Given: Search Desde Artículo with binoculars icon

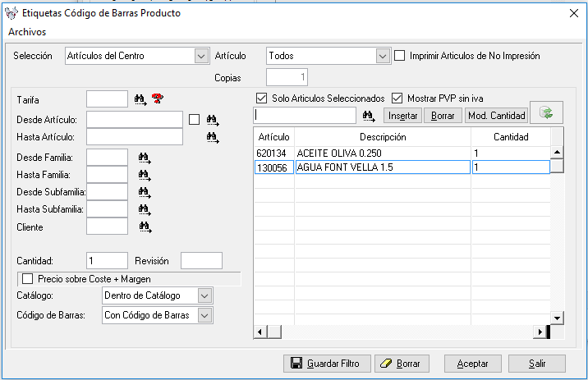Looking at the screenshot, I should 213,120.
